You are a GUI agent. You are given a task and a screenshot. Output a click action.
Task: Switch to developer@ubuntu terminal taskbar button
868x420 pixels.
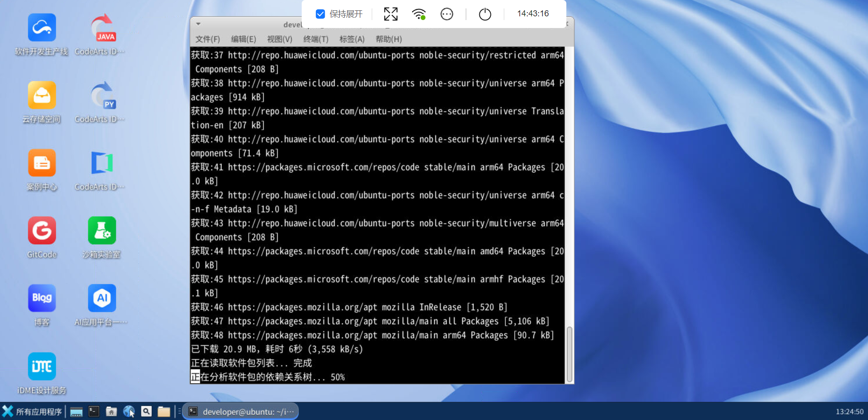[x=240, y=412]
